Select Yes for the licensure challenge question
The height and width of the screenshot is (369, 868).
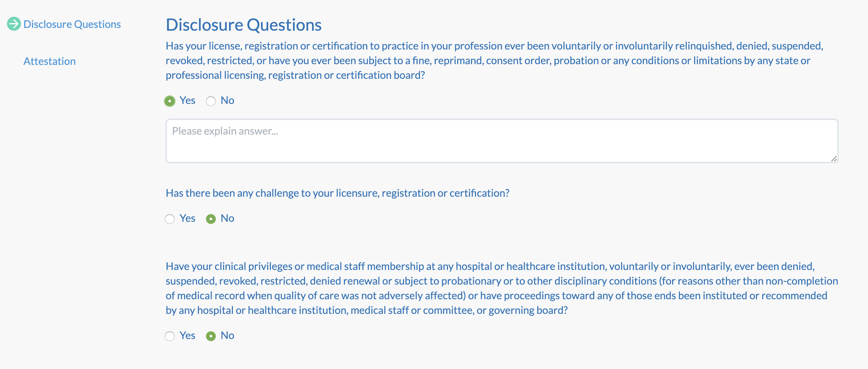coord(170,219)
